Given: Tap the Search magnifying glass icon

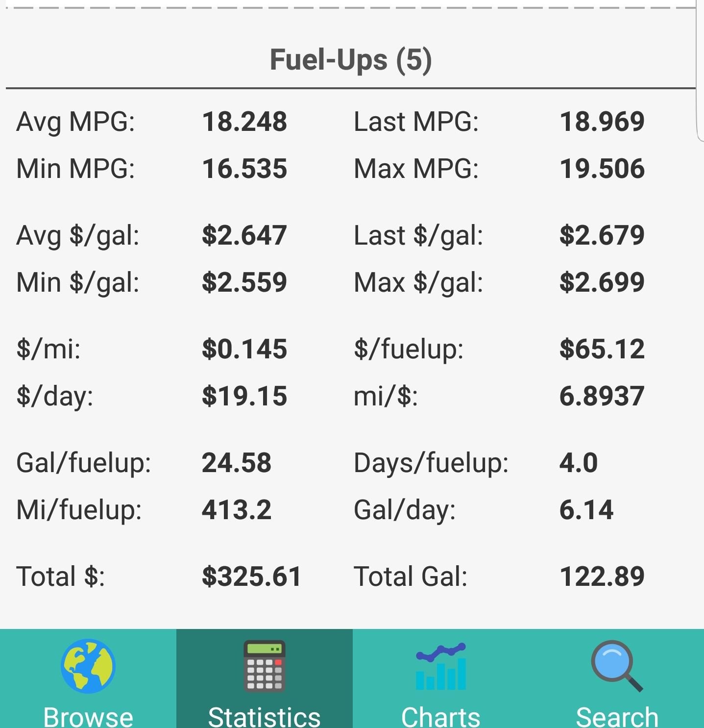Looking at the screenshot, I should [x=616, y=666].
